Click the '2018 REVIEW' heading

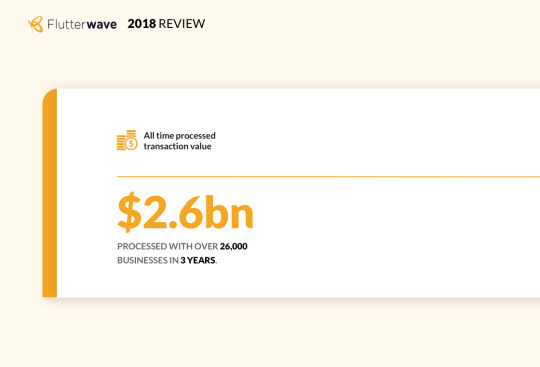coord(166,24)
